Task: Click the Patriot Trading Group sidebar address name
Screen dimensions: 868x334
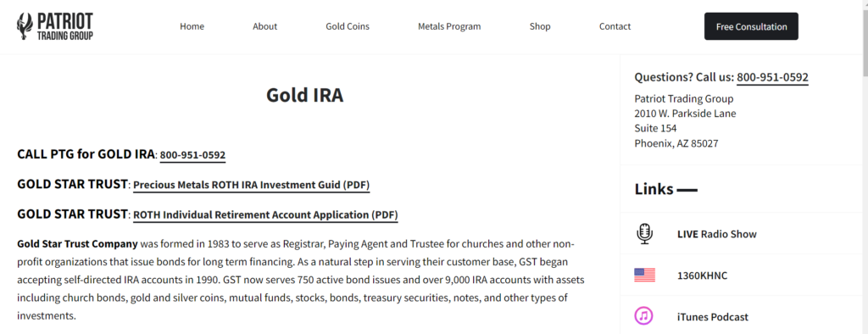Action: (684, 99)
